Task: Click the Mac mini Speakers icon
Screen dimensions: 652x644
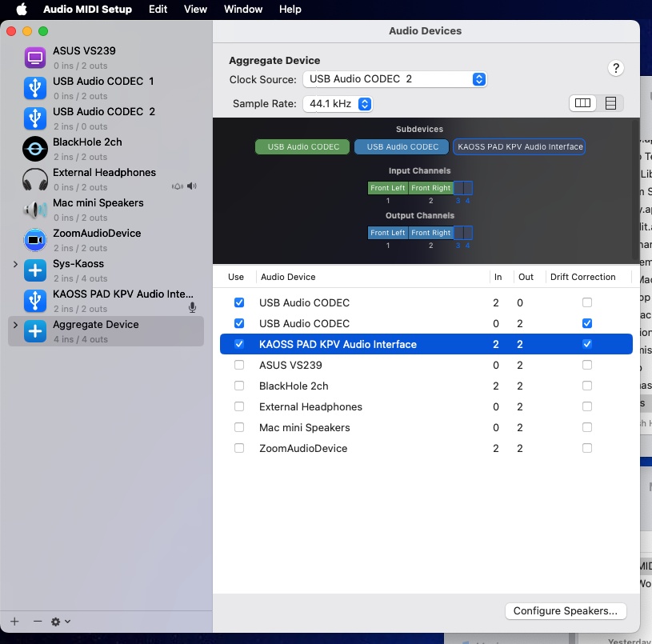Action: pos(35,210)
